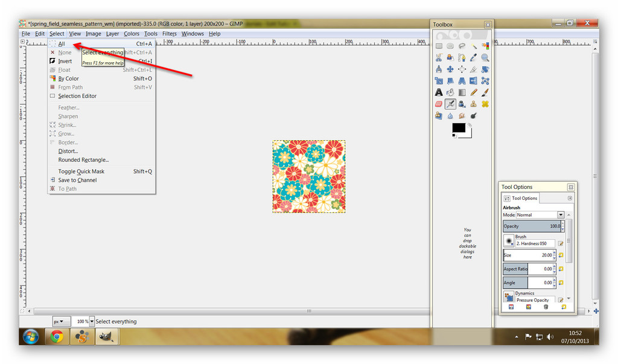Choose Save to Channel menu entry
The width and height of the screenshot is (618, 364).
[101, 180]
